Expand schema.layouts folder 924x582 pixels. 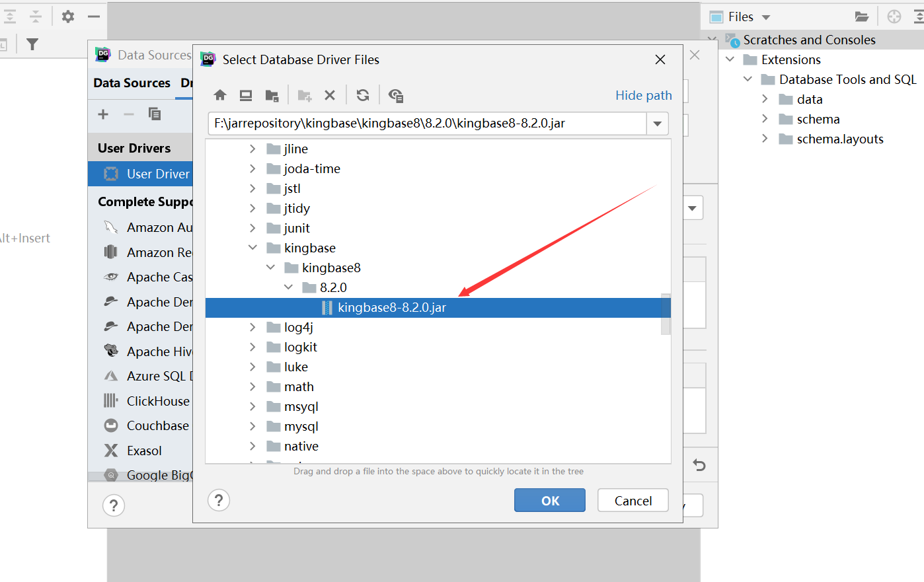coord(765,139)
